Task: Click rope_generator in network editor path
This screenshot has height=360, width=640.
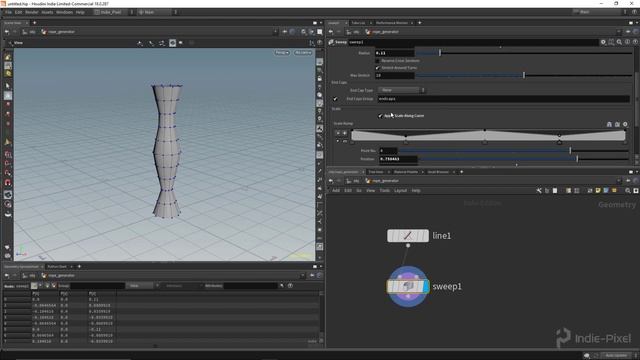Action: click(382, 181)
